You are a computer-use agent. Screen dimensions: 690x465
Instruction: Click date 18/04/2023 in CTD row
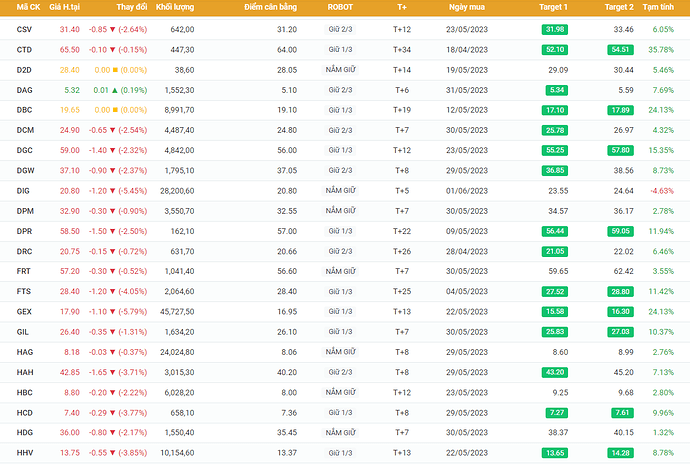[x=467, y=50]
